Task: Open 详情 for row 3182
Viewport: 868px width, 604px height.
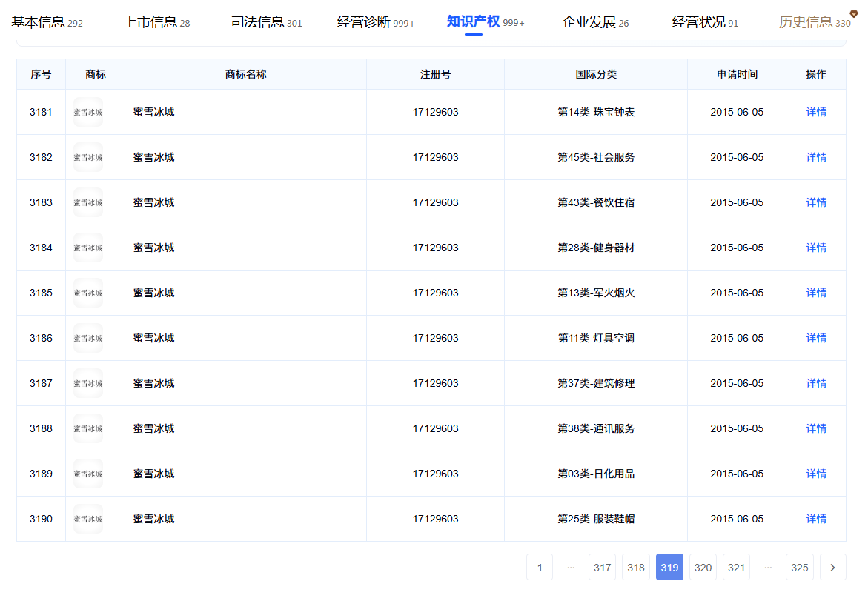Action: 816,157
